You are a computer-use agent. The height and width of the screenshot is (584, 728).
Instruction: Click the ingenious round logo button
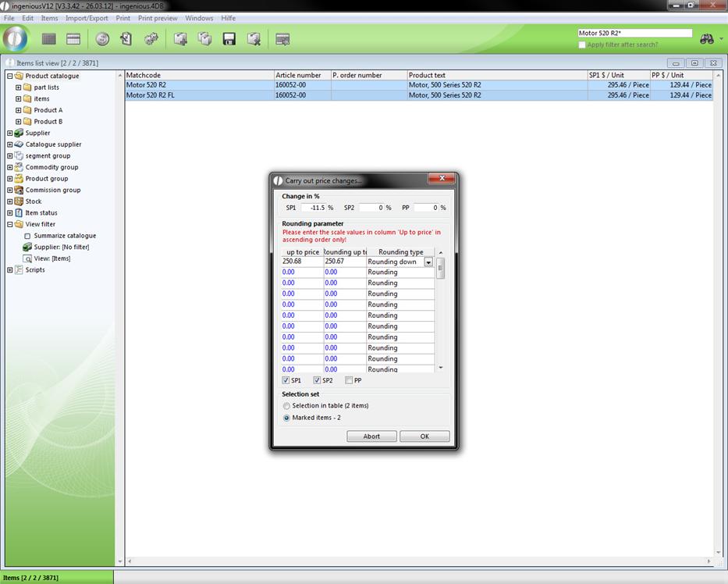[x=15, y=38]
